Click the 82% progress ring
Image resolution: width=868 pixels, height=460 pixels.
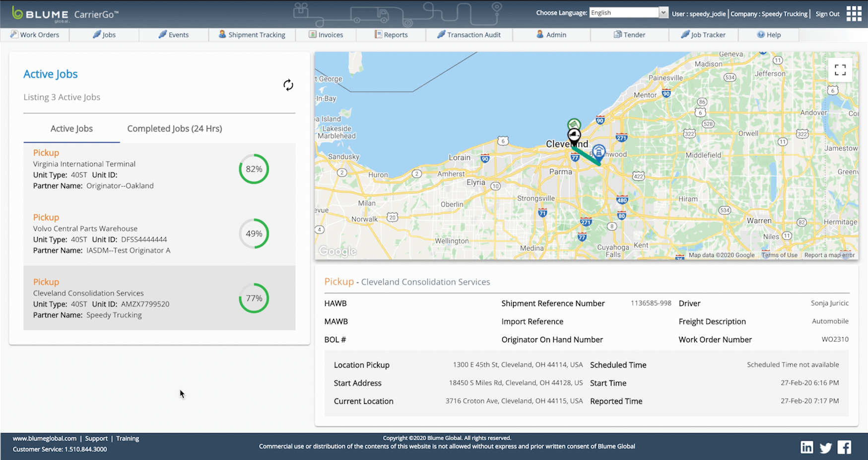pyautogui.click(x=254, y=169)
